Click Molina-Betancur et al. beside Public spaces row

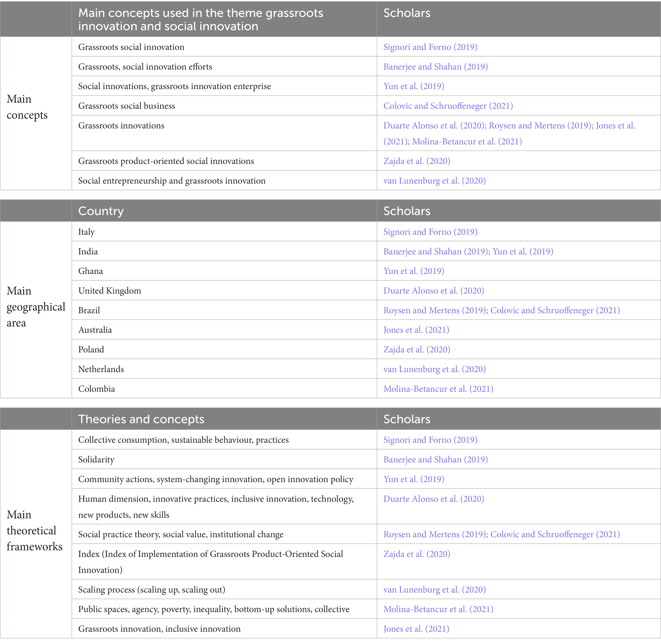(x=438, y=609)
